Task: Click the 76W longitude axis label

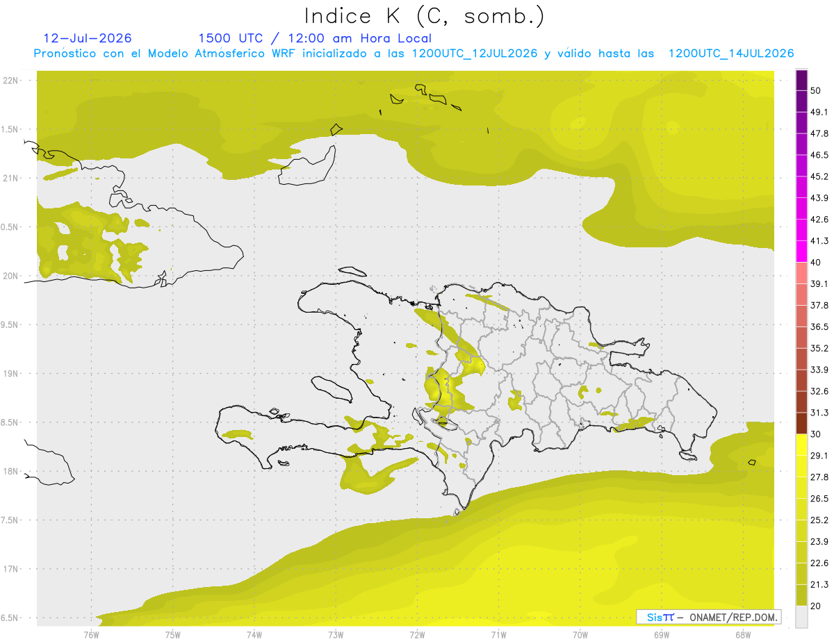Action: tap(91, 634)
